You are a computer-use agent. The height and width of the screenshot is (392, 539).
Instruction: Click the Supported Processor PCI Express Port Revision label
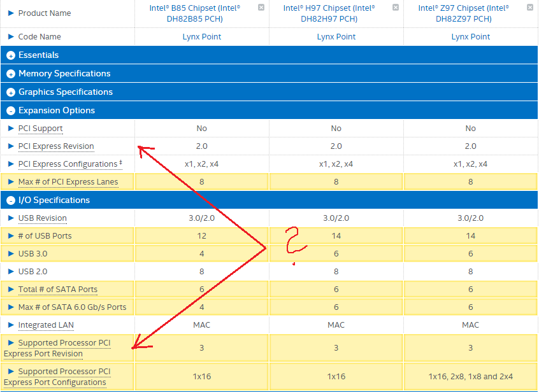click(57, 348)
